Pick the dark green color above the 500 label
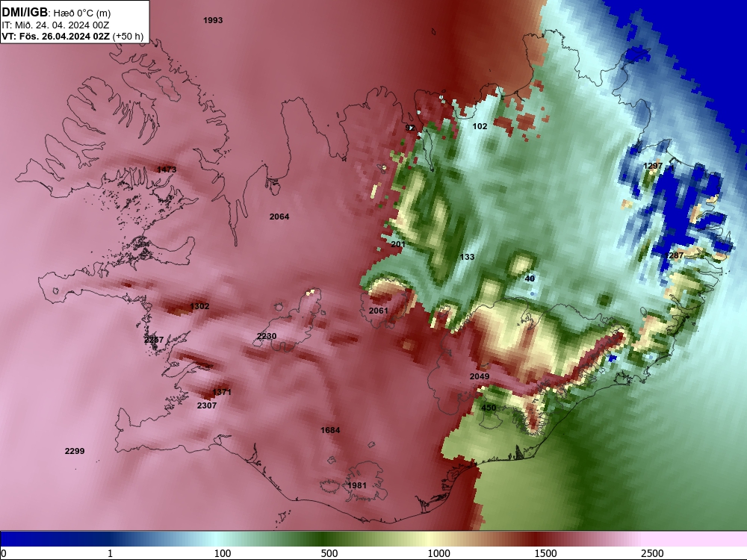This screenshot has height=560, width=747. click(324, 539)
